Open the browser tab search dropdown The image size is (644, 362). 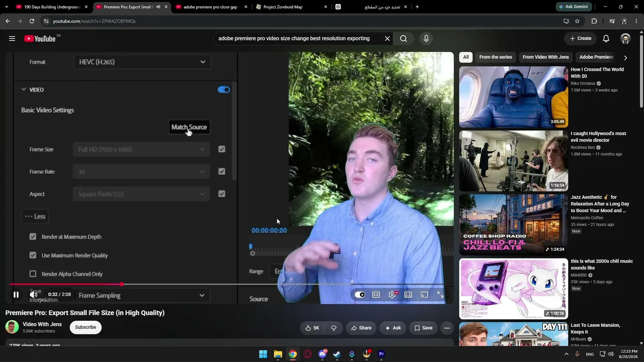[7, 7]
